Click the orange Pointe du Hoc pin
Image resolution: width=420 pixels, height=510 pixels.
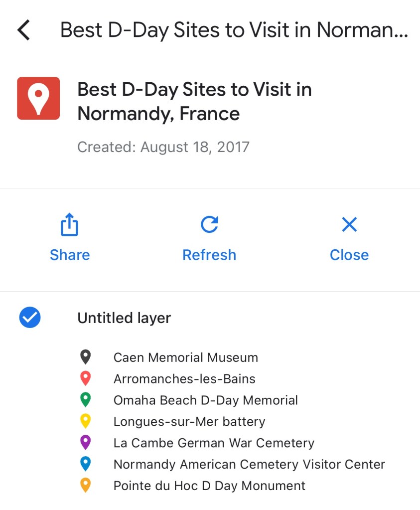click(86, 486)
